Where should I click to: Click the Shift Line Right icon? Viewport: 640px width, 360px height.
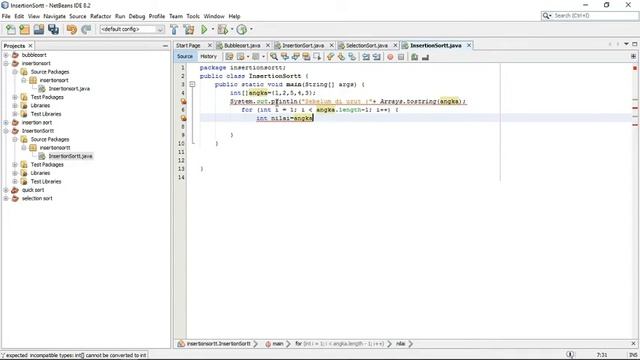point(377,57)
